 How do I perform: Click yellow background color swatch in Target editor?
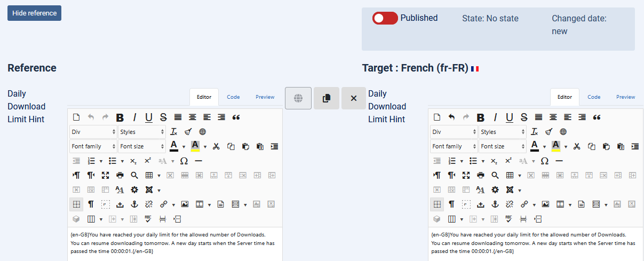pos(556,146)
